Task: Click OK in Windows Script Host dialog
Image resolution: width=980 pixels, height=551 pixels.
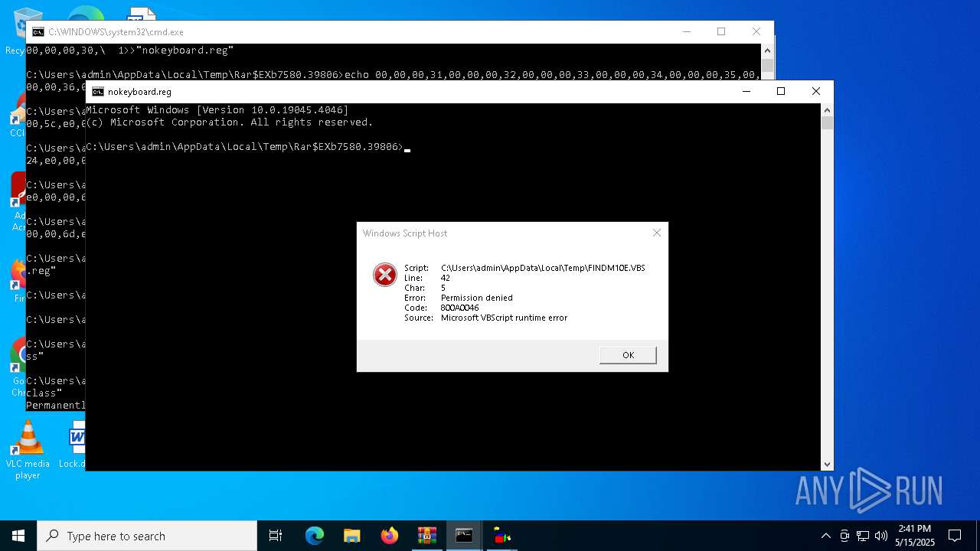Action: coord(628,355)
